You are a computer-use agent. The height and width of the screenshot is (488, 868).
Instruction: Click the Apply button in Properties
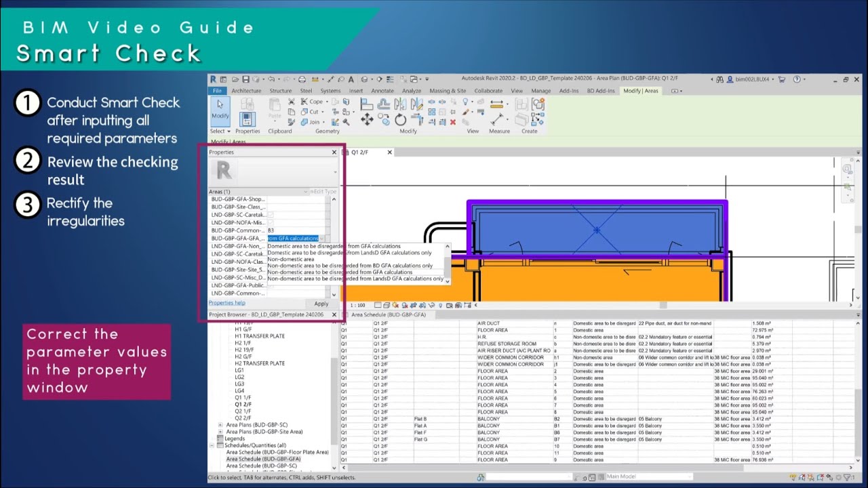[x=321, y=304]
